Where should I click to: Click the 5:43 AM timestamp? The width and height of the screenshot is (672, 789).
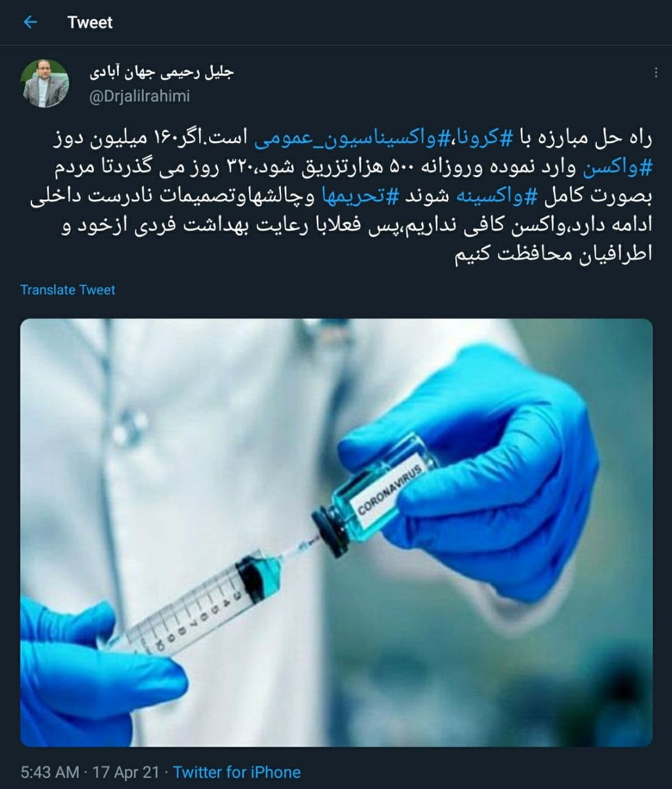tap(50, 772)
